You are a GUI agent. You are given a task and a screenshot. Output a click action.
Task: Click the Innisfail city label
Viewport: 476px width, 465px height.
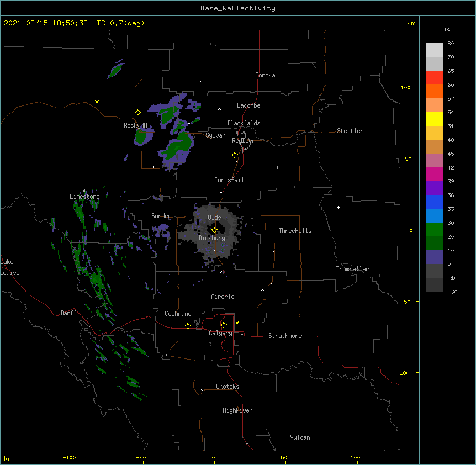229,180
